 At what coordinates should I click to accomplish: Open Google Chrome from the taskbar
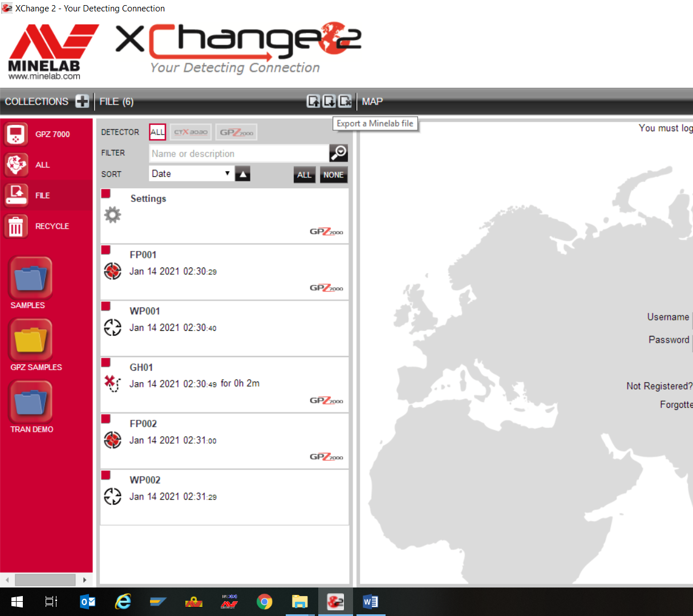point(264,602)
